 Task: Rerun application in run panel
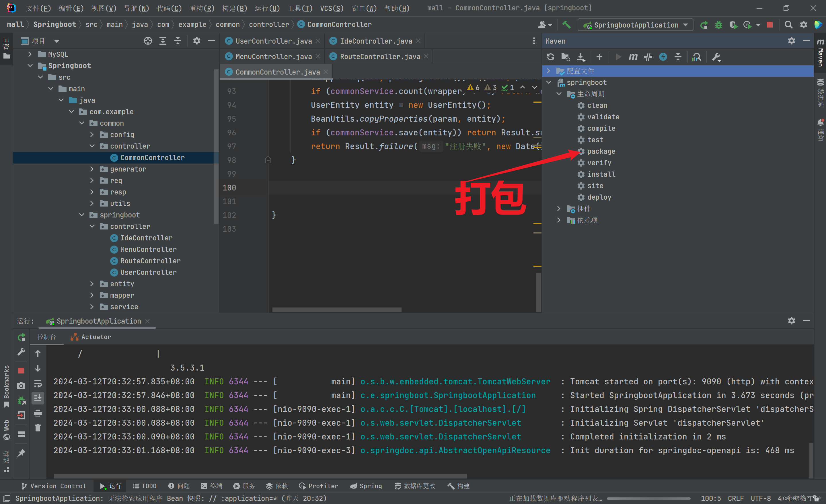point(21,337)
